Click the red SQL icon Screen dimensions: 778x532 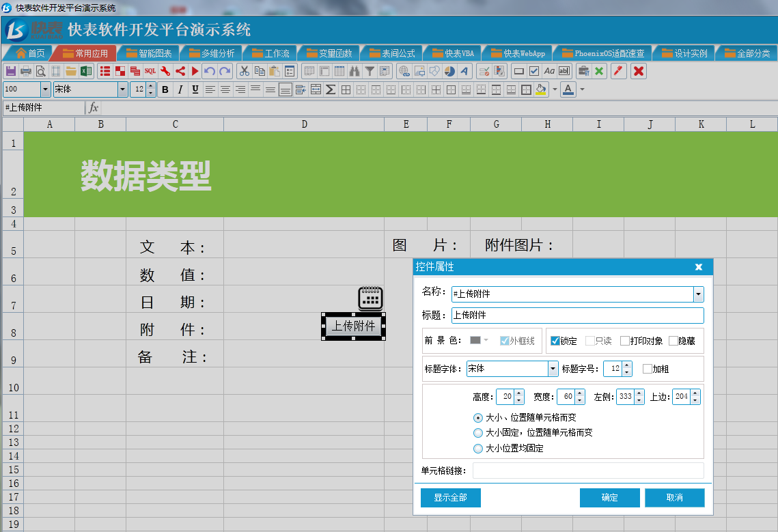coord(150,71)
